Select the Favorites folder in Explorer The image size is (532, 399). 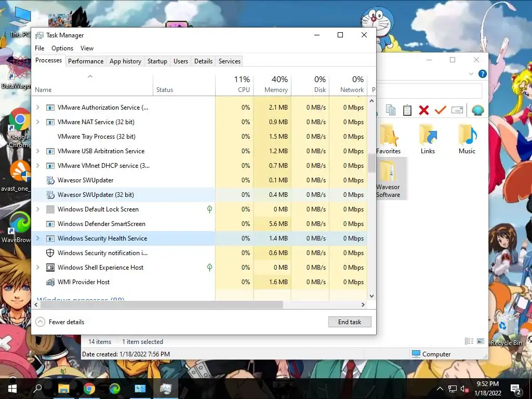click(388, 139)
